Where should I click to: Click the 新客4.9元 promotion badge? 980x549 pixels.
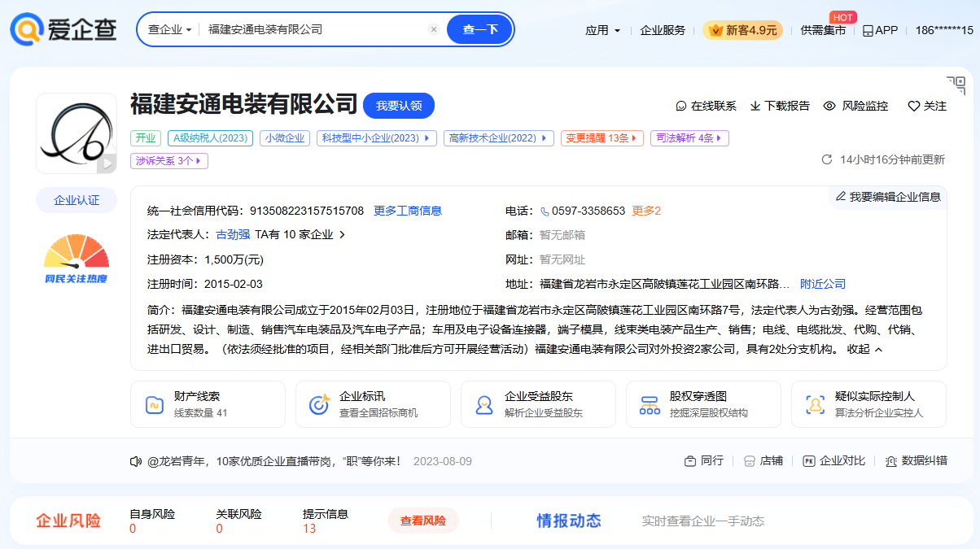coord(742,30)
